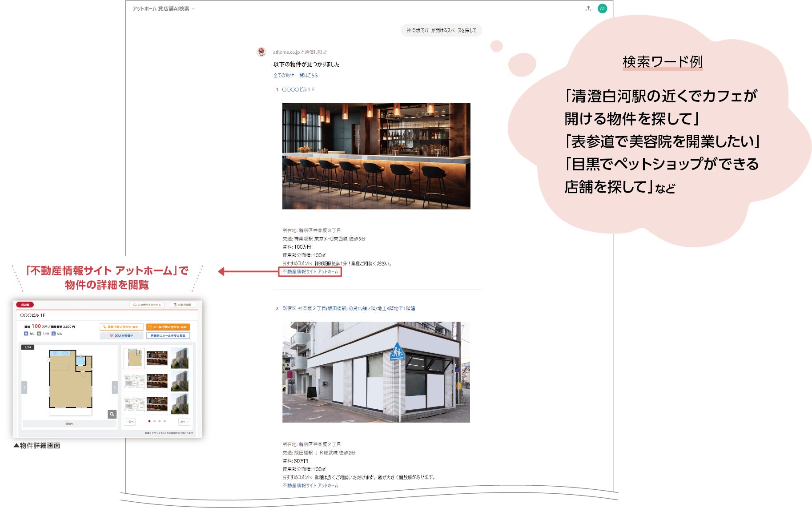This screenshot has width=812, height=508.
Task: Click the 以下の物件が見つかりました heading text
Action: [306, 65]
